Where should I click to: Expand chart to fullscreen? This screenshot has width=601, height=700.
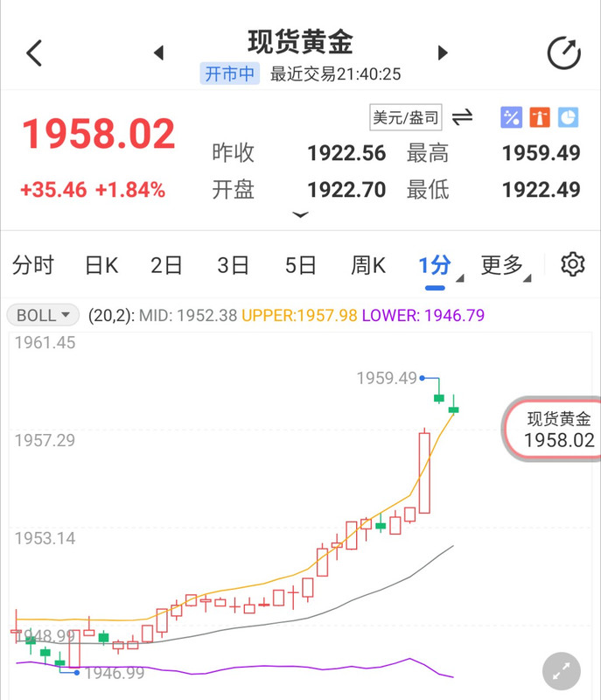pyautogui.click(x=562, y=671)
